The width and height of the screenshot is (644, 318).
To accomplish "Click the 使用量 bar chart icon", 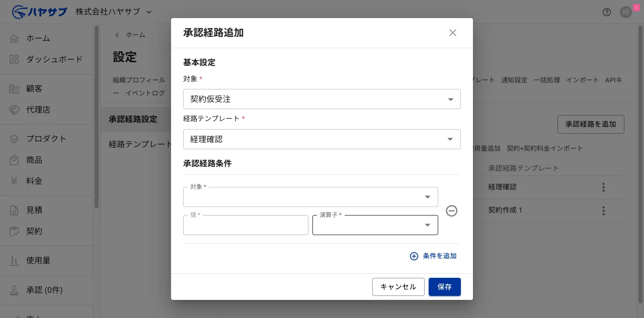I will click(x=14, y=260).
